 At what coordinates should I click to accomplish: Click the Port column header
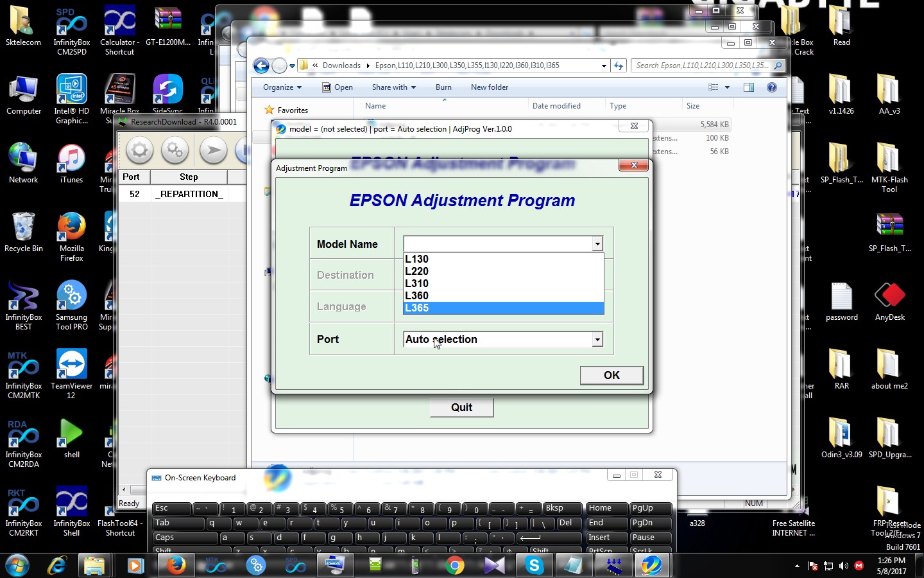click(x=134, y=177)
